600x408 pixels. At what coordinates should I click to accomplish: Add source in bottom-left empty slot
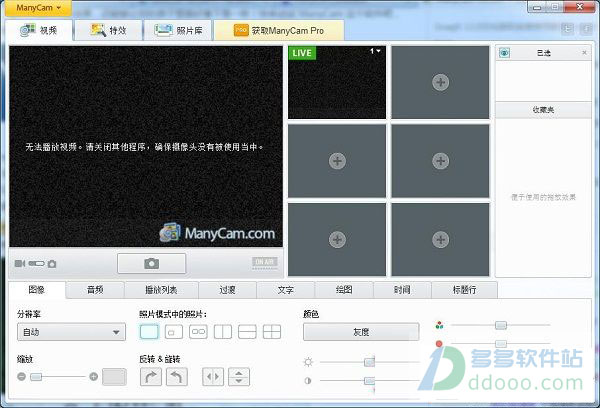[x=337, y=240]
